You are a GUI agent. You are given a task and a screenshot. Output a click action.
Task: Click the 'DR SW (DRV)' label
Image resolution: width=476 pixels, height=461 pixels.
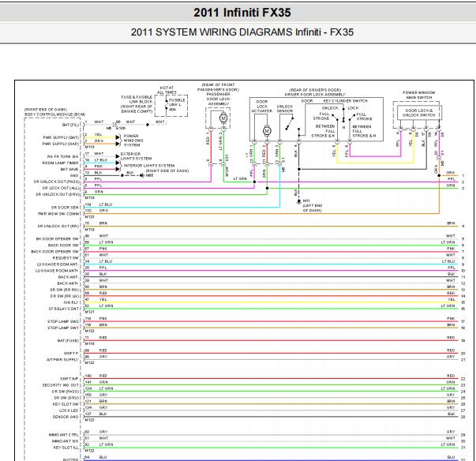(x=66, y=398)
